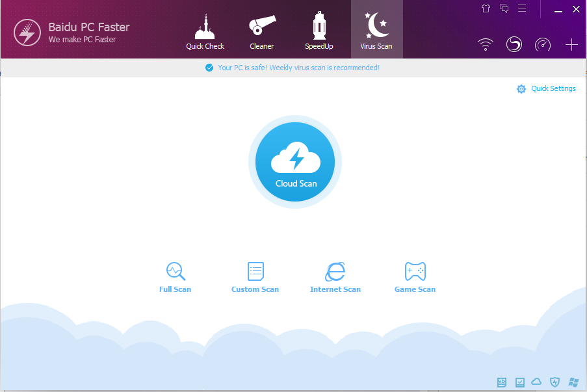Choose Custom Scan
Image resolution: width=587 pixels, height=392 pixels.
[x=255, y=278]
